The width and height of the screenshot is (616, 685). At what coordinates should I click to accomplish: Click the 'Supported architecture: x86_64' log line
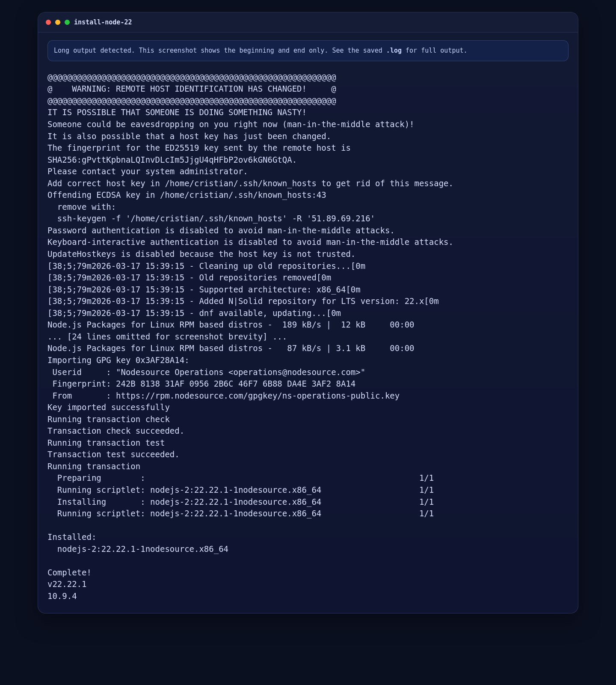pos(204,290)
